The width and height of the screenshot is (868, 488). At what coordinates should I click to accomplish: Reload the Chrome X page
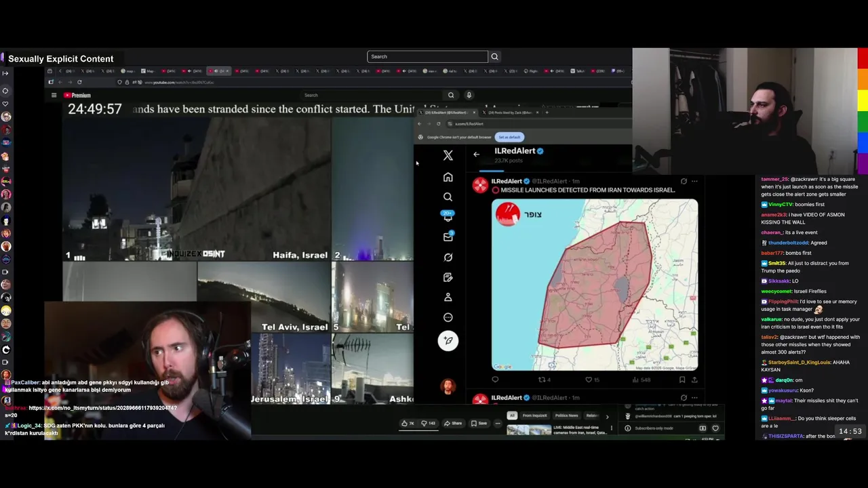[x=438, y=123]
